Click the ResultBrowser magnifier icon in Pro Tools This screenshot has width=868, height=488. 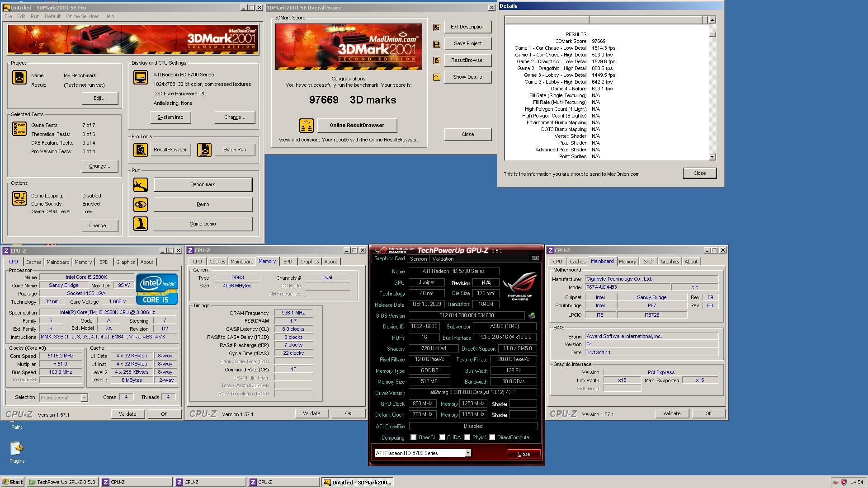point(140,150)
